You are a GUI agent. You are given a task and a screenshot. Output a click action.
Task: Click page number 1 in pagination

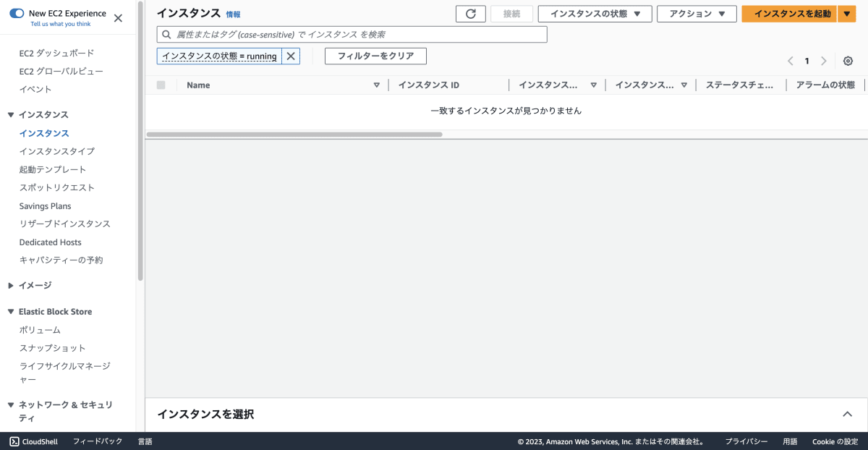[807, 61]
